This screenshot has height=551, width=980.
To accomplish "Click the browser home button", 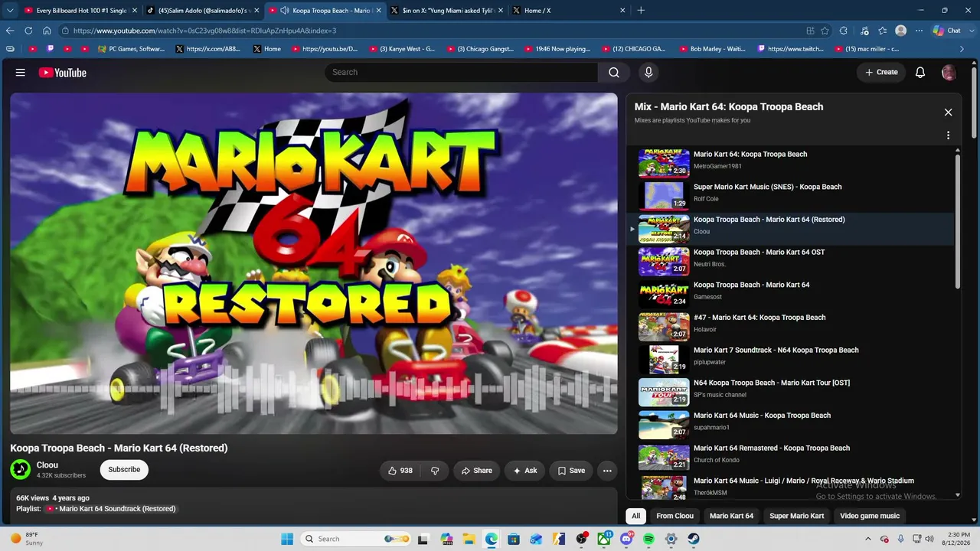I will (47, 31).
